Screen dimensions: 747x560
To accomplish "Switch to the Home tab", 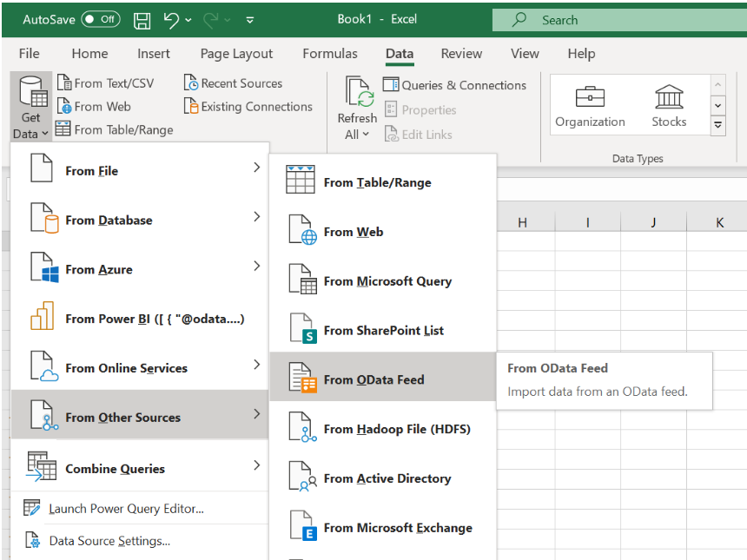I will pyautogui.click(x=89, y=53).
